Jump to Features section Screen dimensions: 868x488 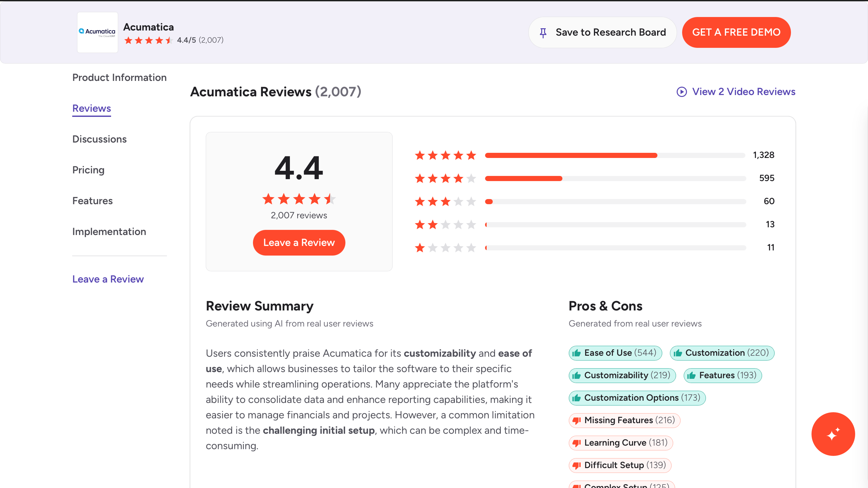pyautogui.click(x=92, y=201)
